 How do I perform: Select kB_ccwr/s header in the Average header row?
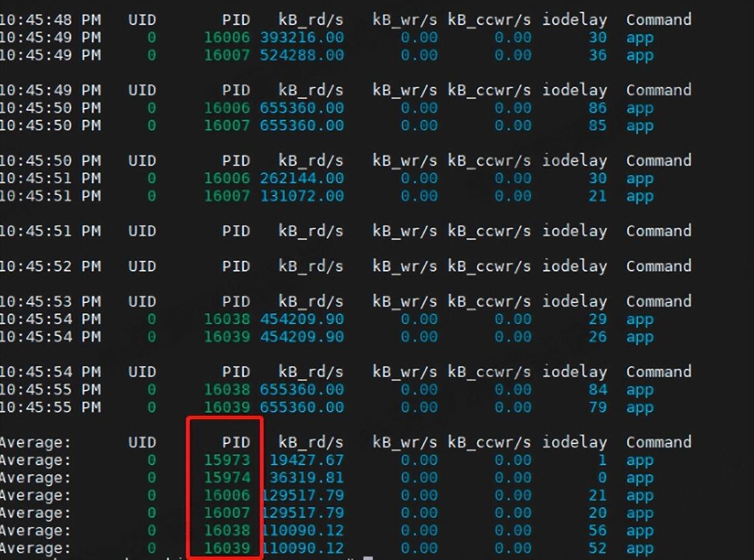tap(490, 442)
